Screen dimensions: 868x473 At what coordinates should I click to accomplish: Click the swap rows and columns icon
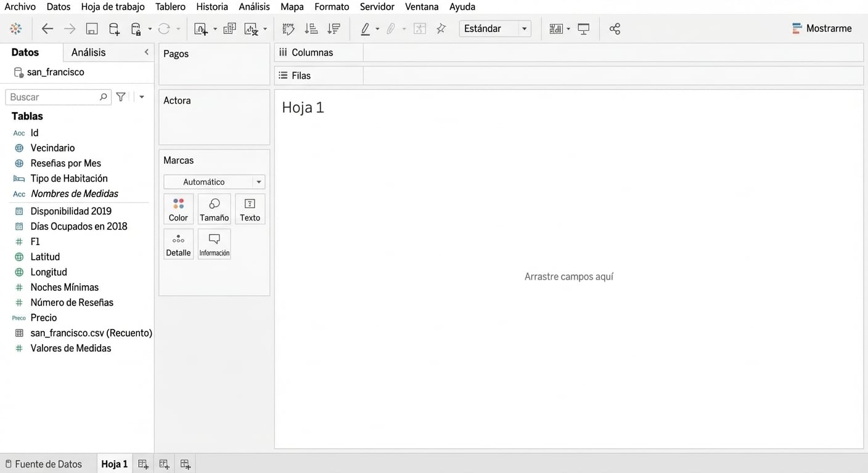pyautogui.click(x=288, y=29)
